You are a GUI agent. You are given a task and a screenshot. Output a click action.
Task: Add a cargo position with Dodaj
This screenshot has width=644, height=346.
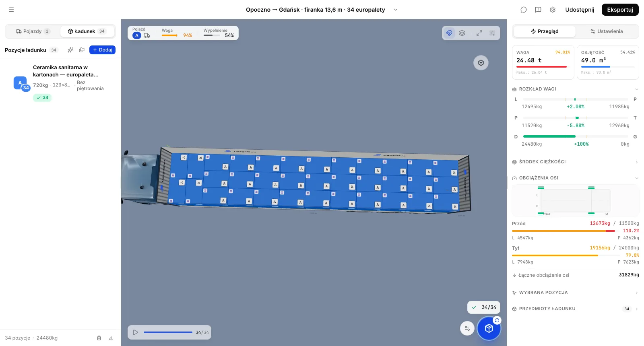tap(102, 50)
